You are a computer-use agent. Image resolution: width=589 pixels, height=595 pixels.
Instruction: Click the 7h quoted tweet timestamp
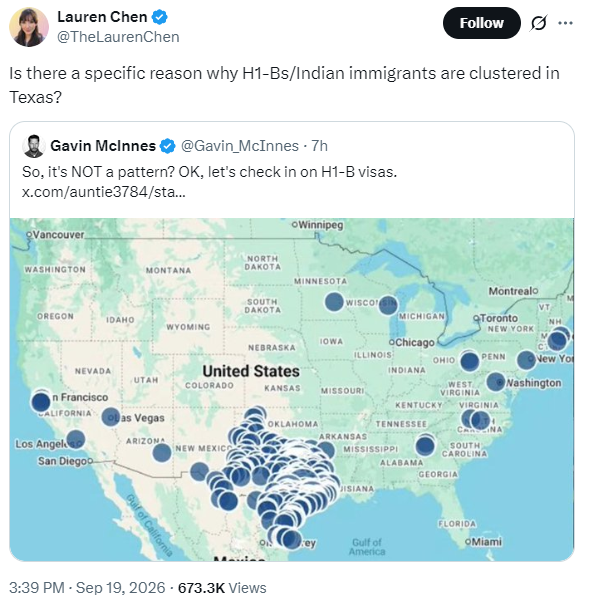coord(319,146)
